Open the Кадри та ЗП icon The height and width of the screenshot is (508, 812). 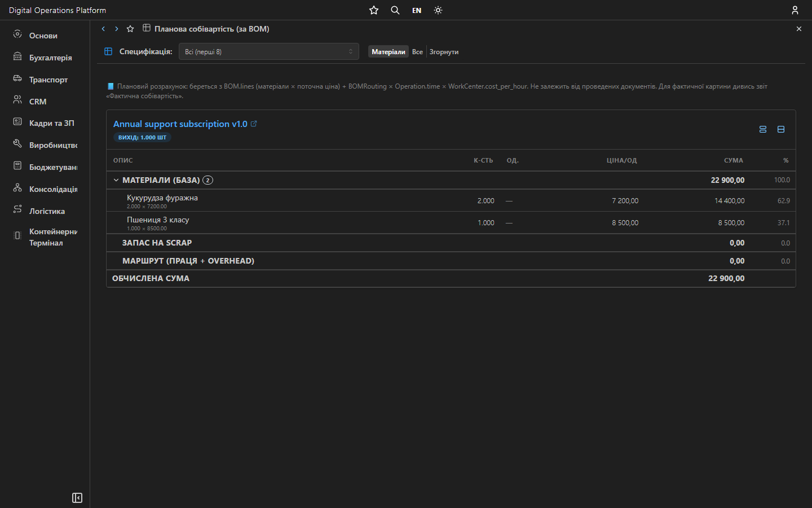click(x=17, y=122)
